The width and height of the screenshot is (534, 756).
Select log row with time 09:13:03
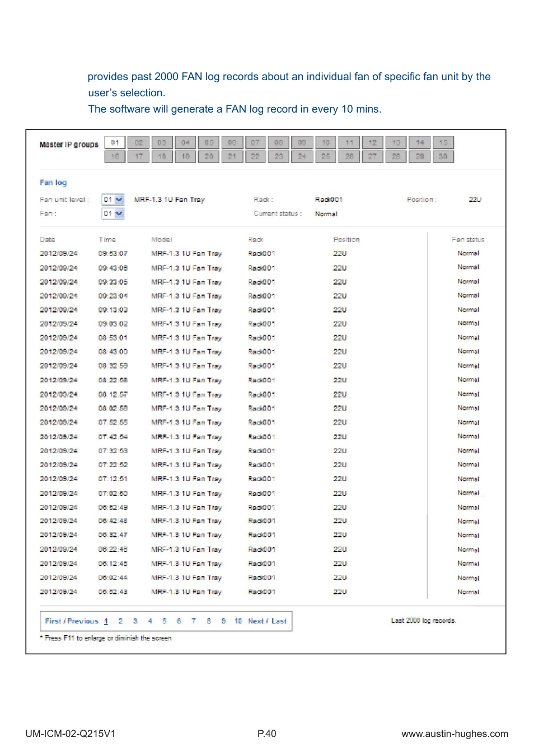[261, 310]
